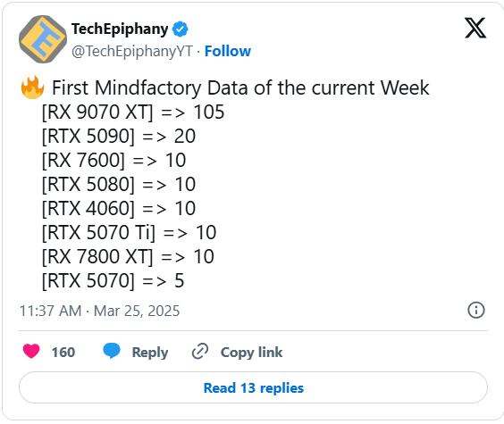
Task: Open the TechEpiphany display name
Action: 120,29
